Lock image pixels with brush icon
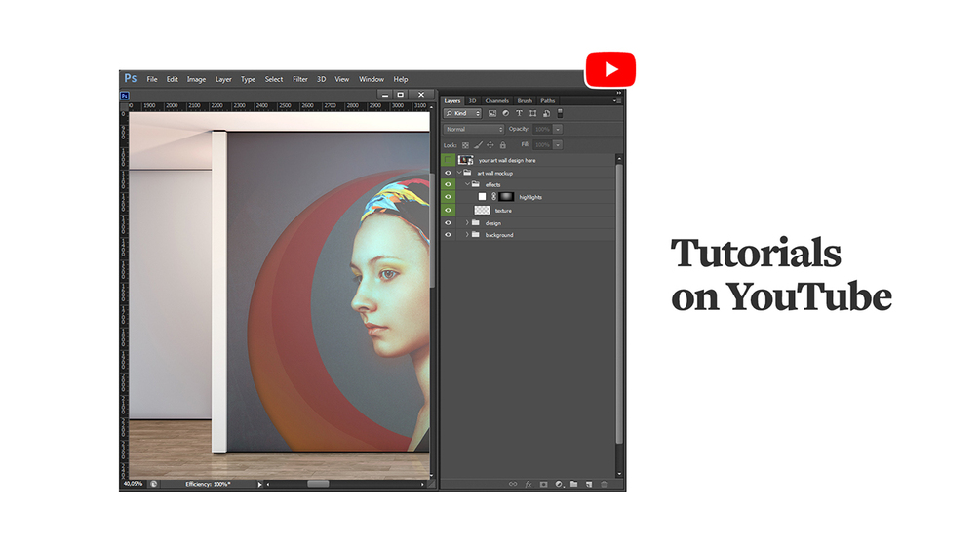Image resolution: width=980 pixels, height=551 pixels. tap(478, 145)
